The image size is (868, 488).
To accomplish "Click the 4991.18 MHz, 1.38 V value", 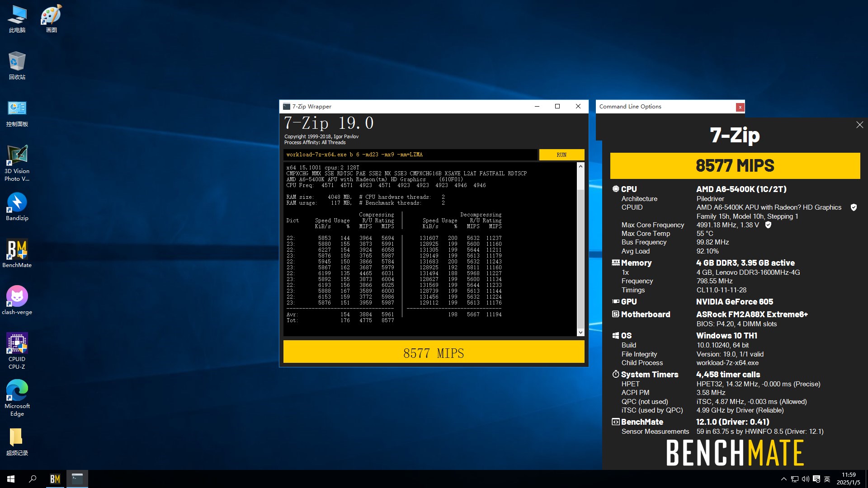I will (x=728, y=225).
